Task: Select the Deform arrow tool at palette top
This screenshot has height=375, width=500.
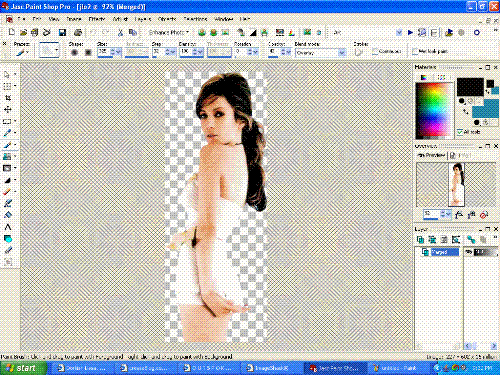Action: coord(7,74)
